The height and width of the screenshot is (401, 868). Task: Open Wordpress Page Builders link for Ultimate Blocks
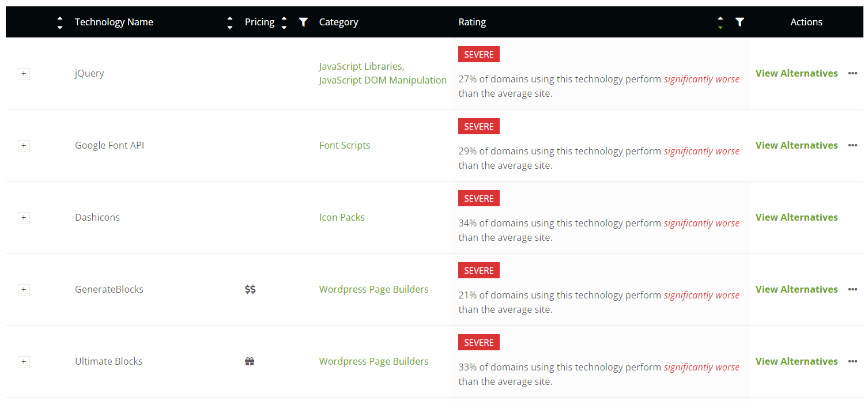374,361
